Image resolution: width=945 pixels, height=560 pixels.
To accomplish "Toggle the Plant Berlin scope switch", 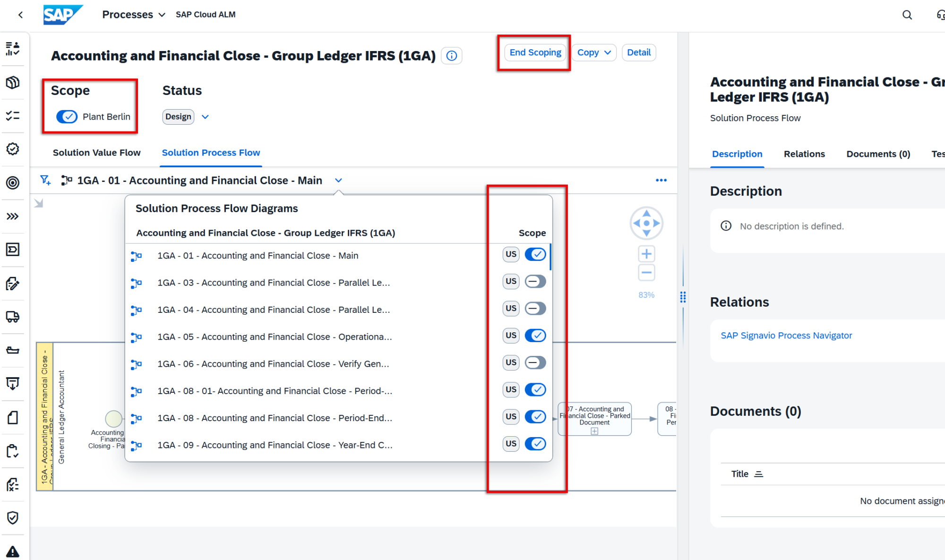I will click(x=67, y=117).
